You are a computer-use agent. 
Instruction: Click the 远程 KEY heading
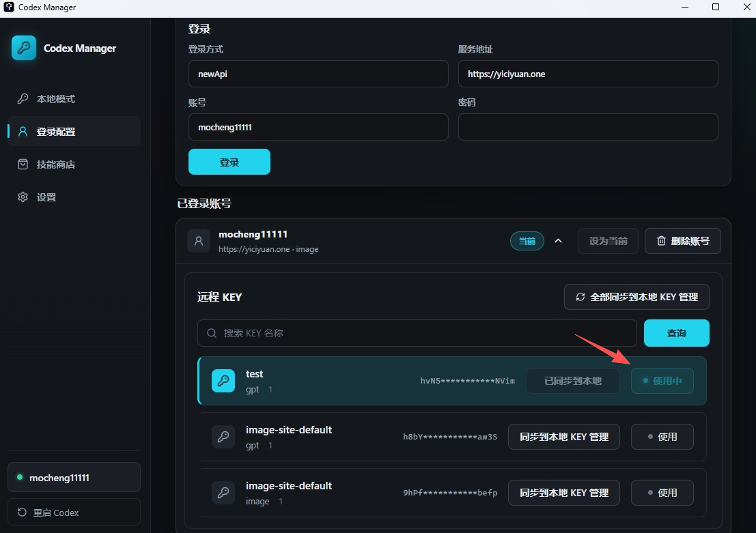(219, 297)
